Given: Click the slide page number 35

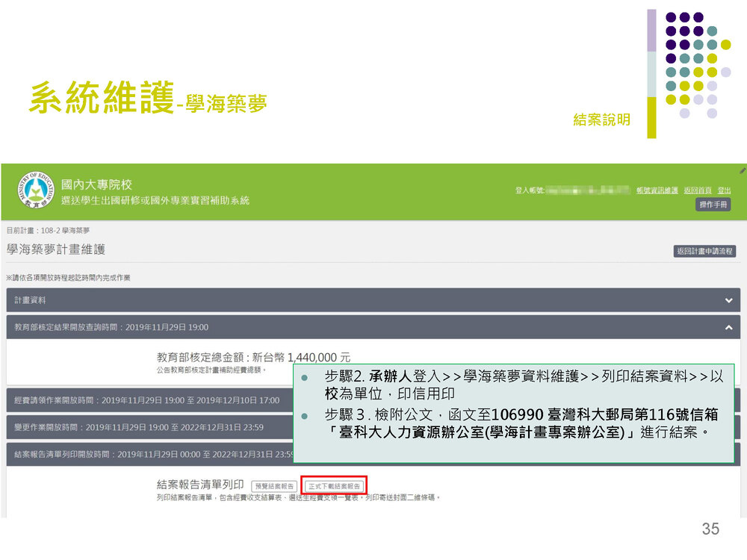Looking at the screenshot, I should [x=710, y=529].
